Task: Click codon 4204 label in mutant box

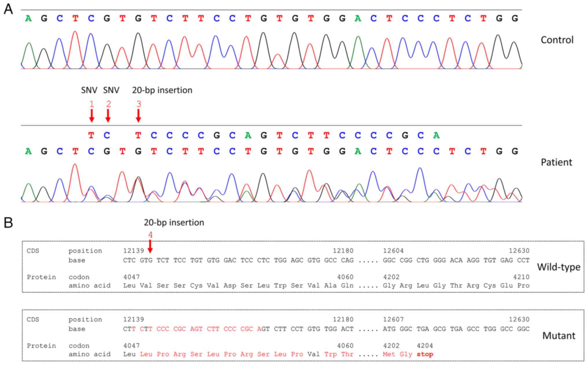Action: pos(425,346)
